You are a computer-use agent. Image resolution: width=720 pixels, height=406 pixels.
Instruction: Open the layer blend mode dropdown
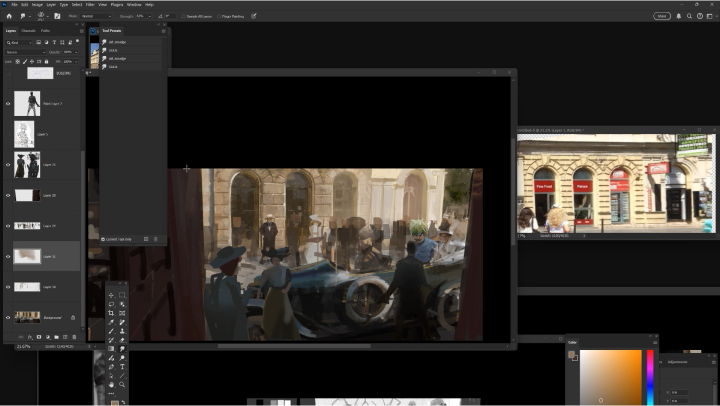pyautogui.click(x=25, y=52)
